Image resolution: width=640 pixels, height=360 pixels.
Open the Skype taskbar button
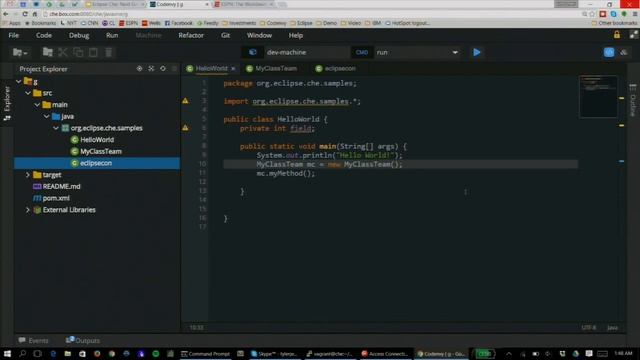coord(275,353)
